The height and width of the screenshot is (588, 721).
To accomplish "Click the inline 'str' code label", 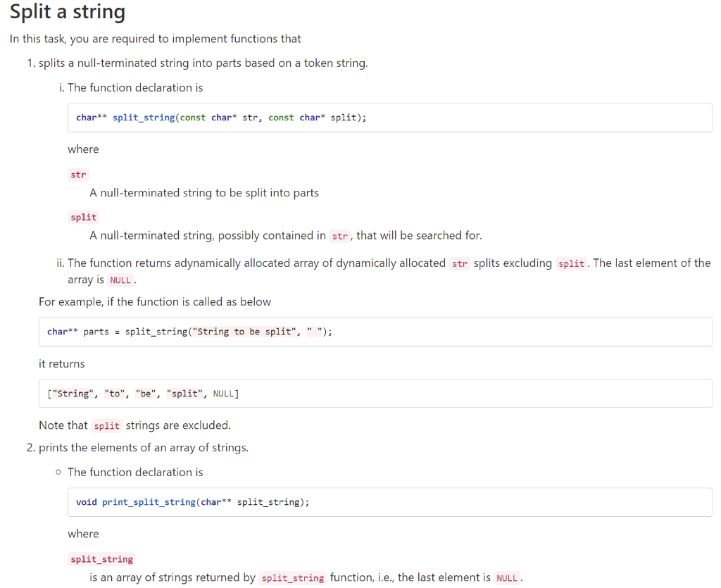I will pos(77,174).
